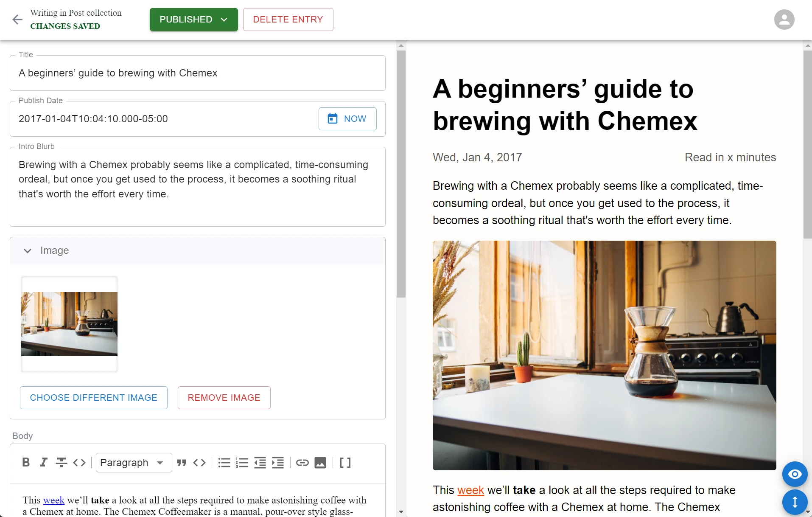Collapse the Image section
812x517 pixels.
[28, 250]
